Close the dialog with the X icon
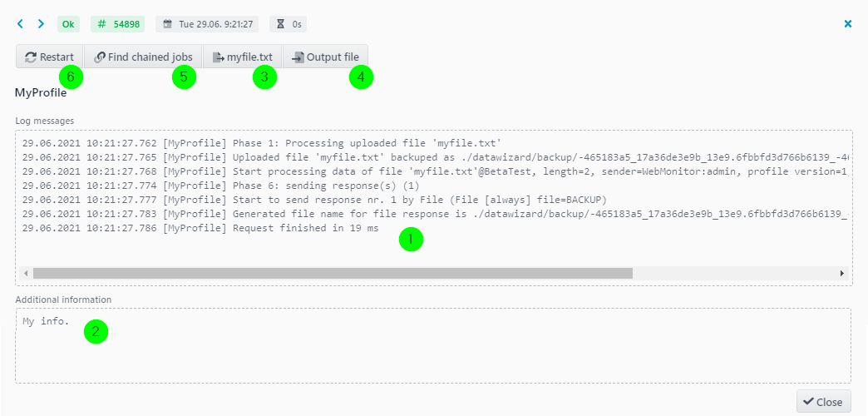Screen dimensions: 868x416 pos(847,24)
